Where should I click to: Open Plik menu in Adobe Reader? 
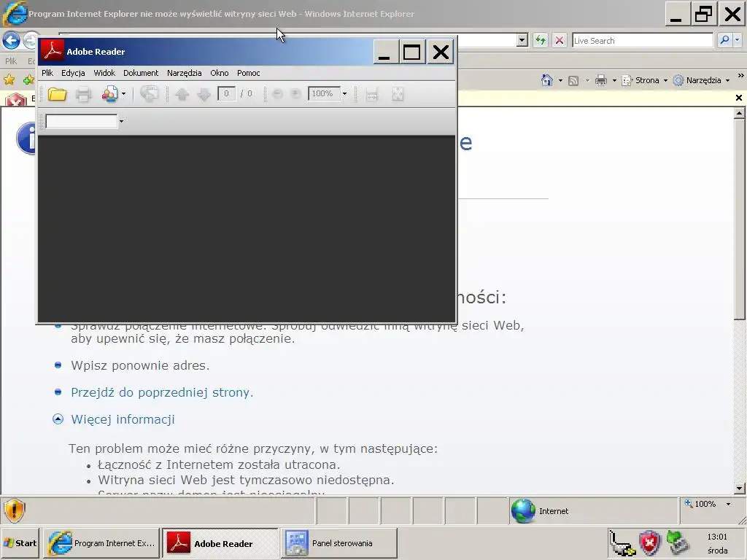click(47, 73)
